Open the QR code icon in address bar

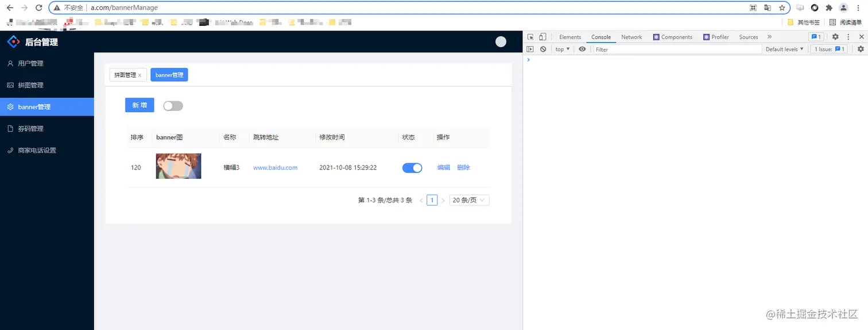[x=753, y=8]
